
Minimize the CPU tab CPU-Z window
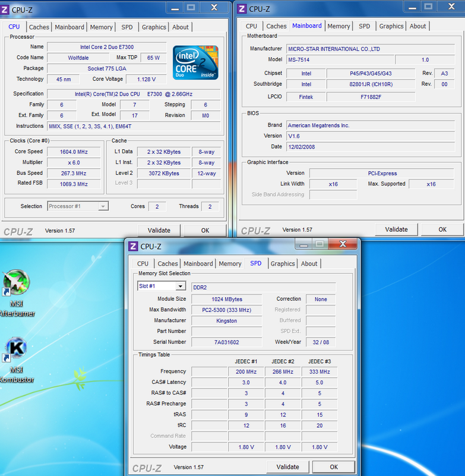[x=175, y=8]
